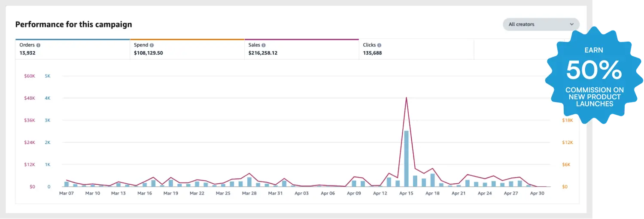Open the Sales info tooltip icon

[264, 45]
